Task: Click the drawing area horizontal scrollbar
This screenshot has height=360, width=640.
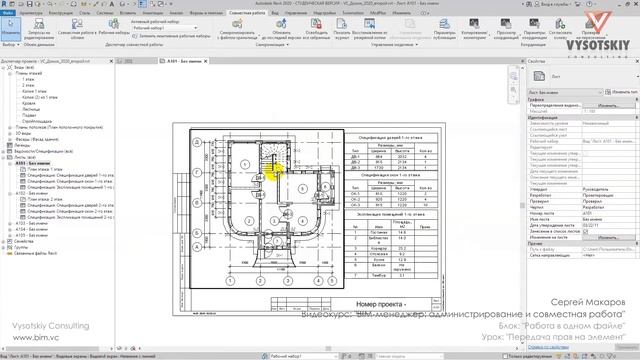Action: click(329, 348)
